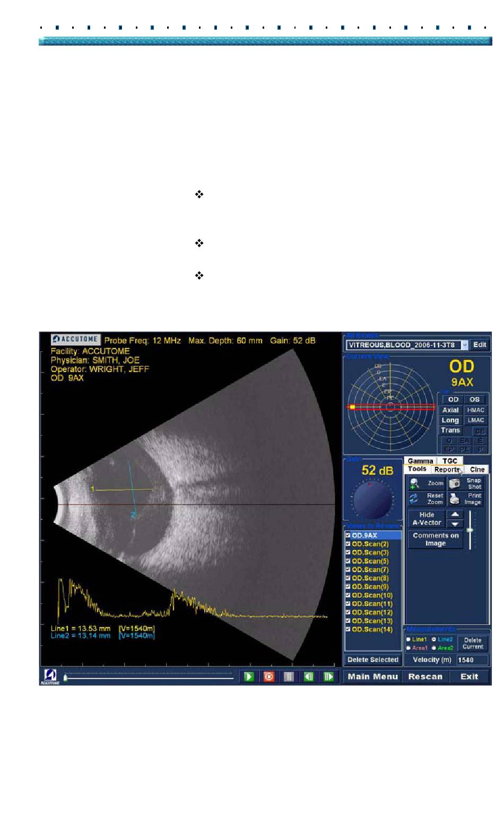The width and height of the screenshot is (504, 824).
Task: Select OD.Scan(12) in views list
Action: click(x=372, y=612)
